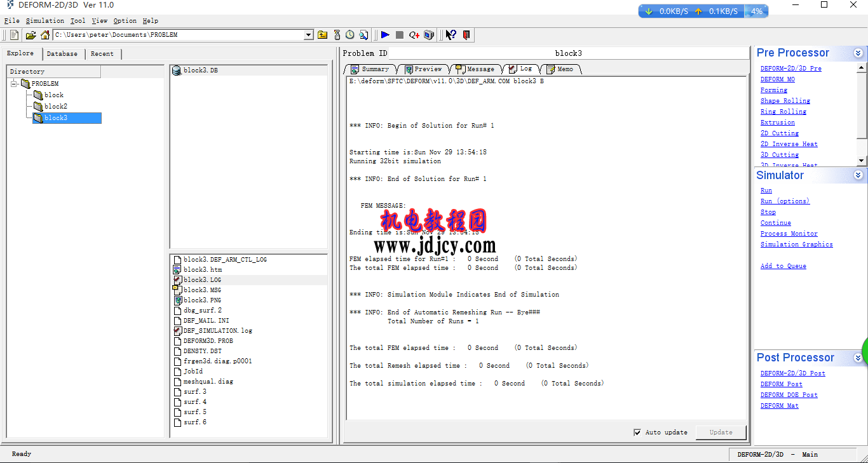Screen dimensions: 868x463
Task: Open the Preview tab
Action: [423, 69]
